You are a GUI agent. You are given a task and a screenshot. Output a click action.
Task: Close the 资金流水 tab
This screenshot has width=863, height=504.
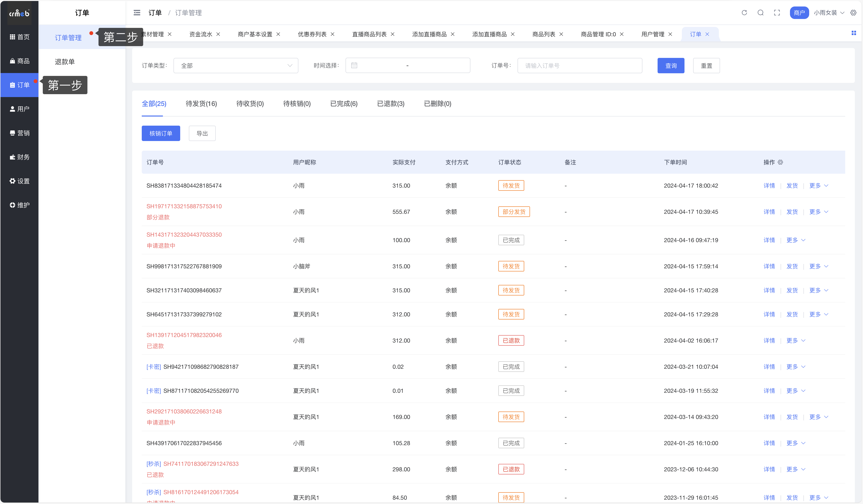pos(218,34)
